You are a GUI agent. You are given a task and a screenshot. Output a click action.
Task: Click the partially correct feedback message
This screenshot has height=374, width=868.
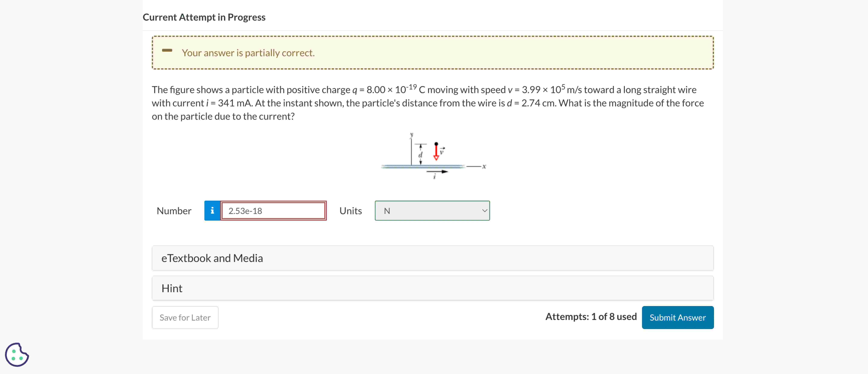pos(248,53)
